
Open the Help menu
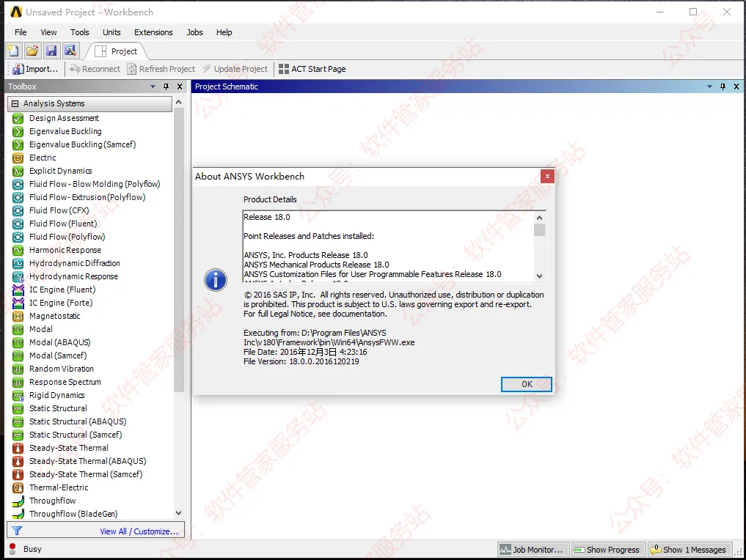pos(224,32)
